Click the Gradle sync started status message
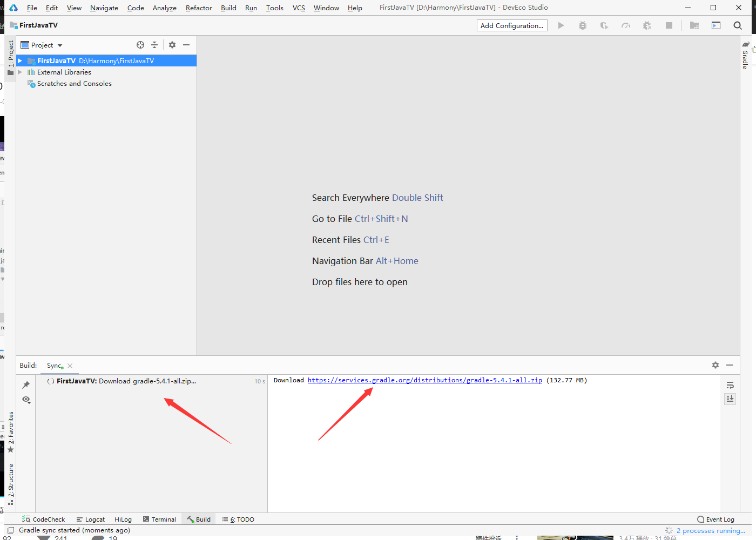This screenshot has width=756, height=540. pyautogui.click(x=75, y=530)
